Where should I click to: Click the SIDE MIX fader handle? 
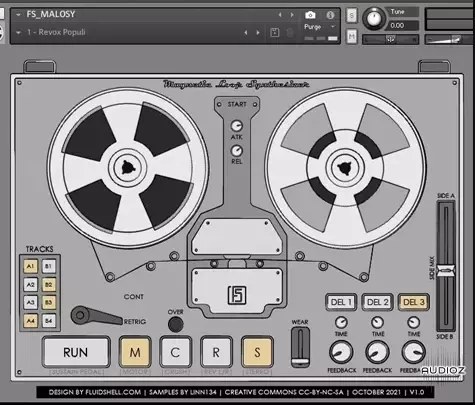tap(446, 270)
